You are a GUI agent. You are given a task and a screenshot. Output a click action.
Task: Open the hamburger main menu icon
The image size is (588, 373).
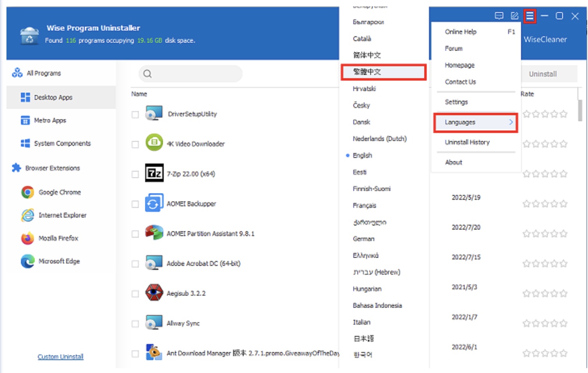(x=530, y=16)
